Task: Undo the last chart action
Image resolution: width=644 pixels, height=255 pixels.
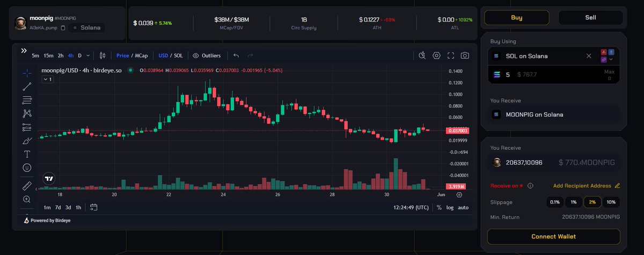Action: click(x=236, y=55)
